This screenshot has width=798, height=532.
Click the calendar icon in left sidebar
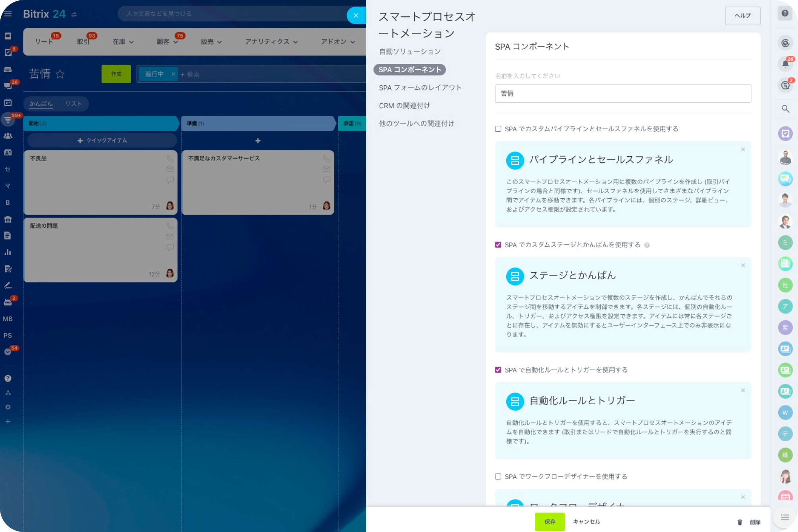click(8, 102)
